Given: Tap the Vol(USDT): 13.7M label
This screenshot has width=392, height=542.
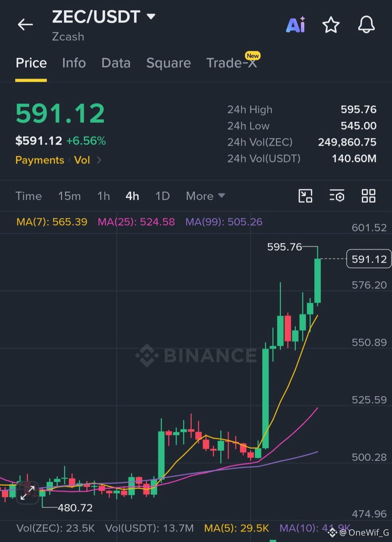Looking at the screenshot, I should [150, 528].
